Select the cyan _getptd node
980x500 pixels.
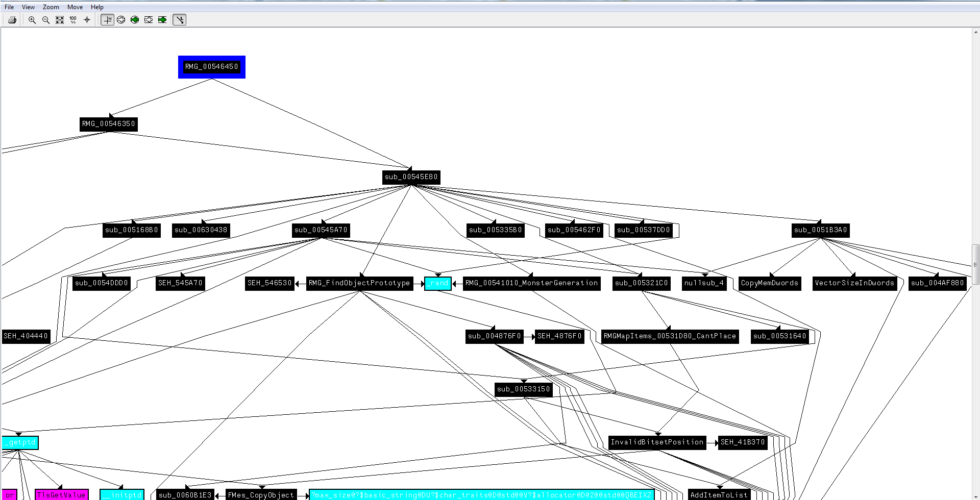pos(20,442)
